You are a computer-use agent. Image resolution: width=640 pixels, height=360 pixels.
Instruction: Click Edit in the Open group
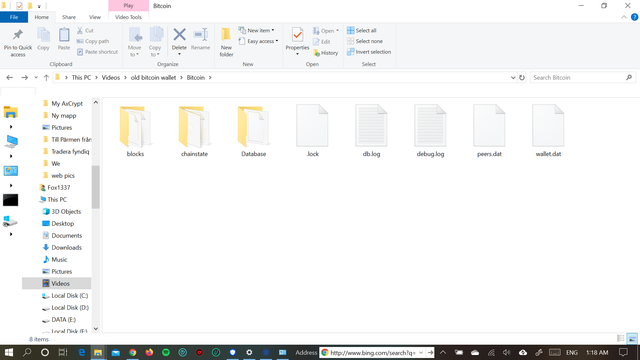322,42
